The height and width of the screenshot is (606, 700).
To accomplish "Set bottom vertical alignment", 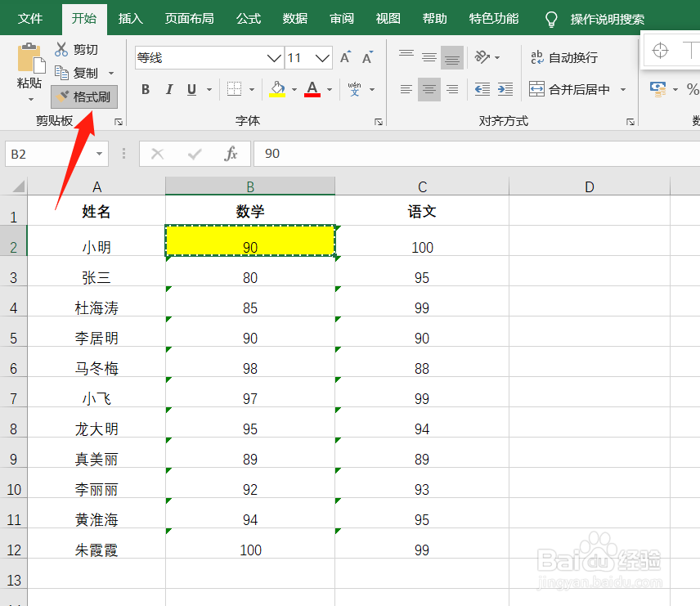I will click(x=451, y=57).
